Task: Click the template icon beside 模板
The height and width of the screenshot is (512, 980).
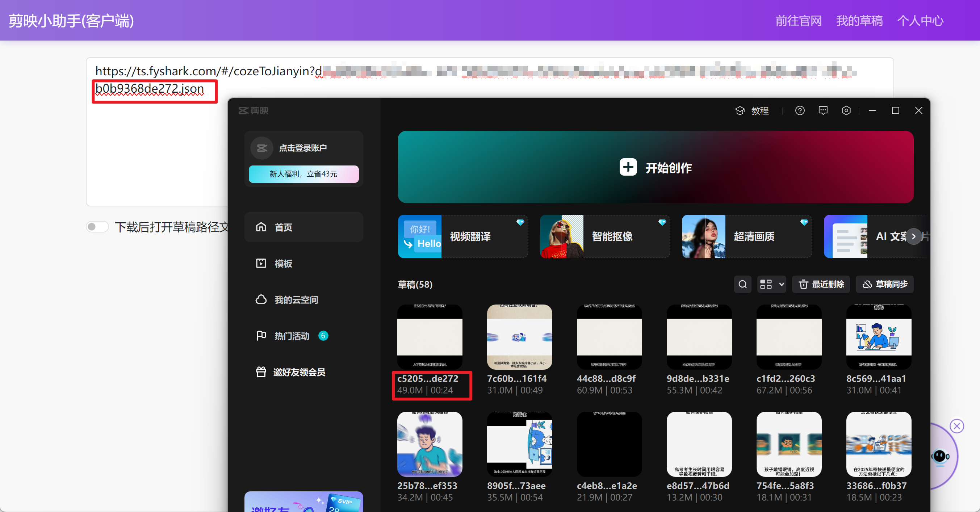Action: pos(261,263)
